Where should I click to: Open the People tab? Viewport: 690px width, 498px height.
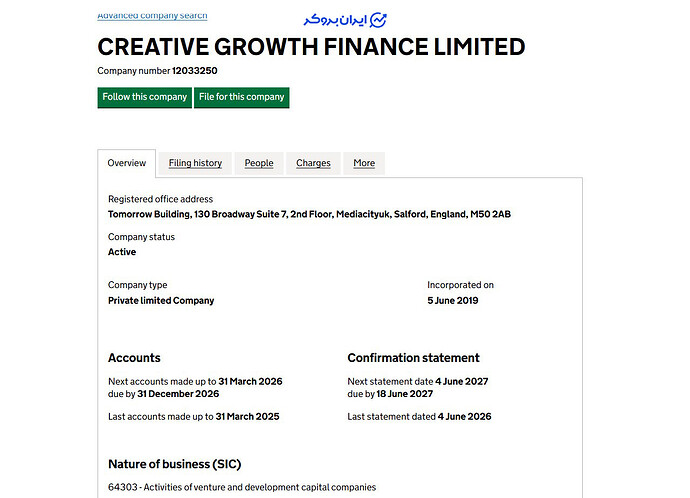[259, 163]
